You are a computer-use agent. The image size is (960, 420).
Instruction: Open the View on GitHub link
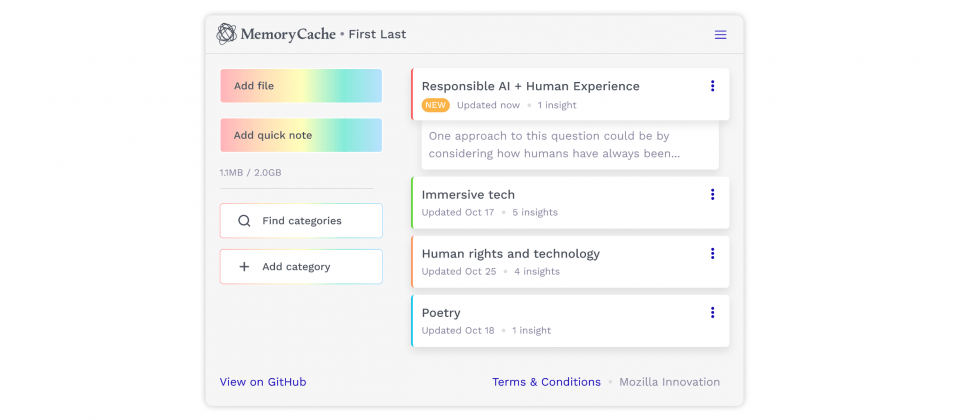[x=263, y=382]
